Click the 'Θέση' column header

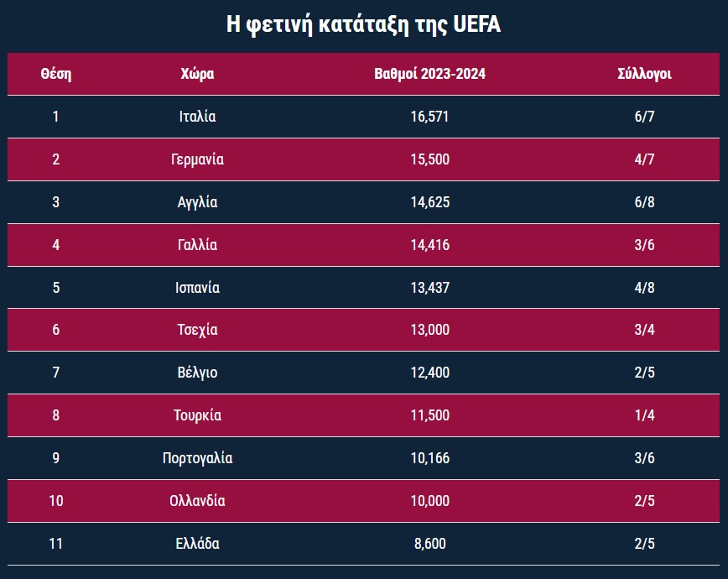click(x=56, y=73)
